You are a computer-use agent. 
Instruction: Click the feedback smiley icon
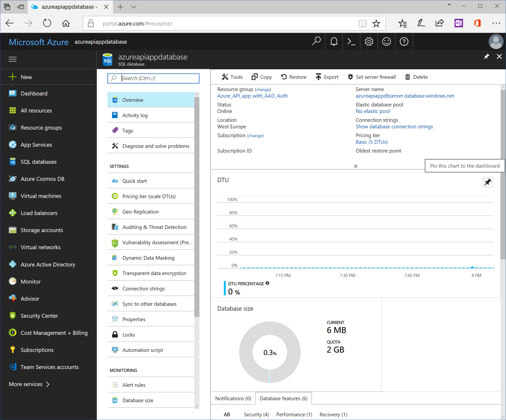(x=386, y=42)
